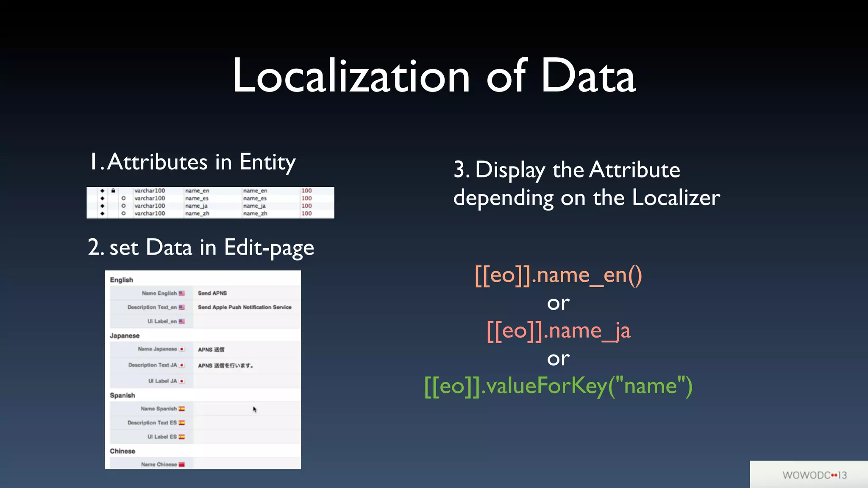Click the lock icon in the name_en row
Screen dimensions: 868x488
coord(113,191)
